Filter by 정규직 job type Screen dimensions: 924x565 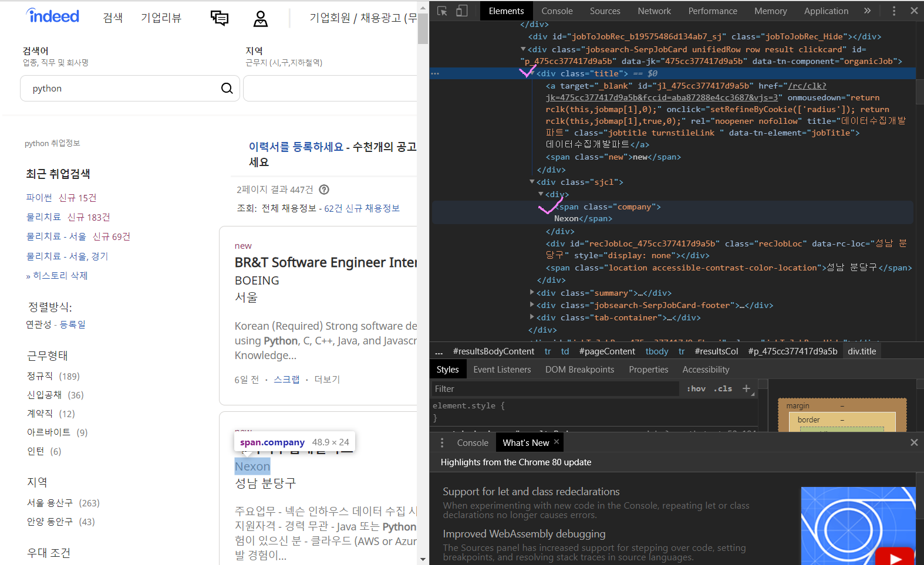tap(40, 376)
